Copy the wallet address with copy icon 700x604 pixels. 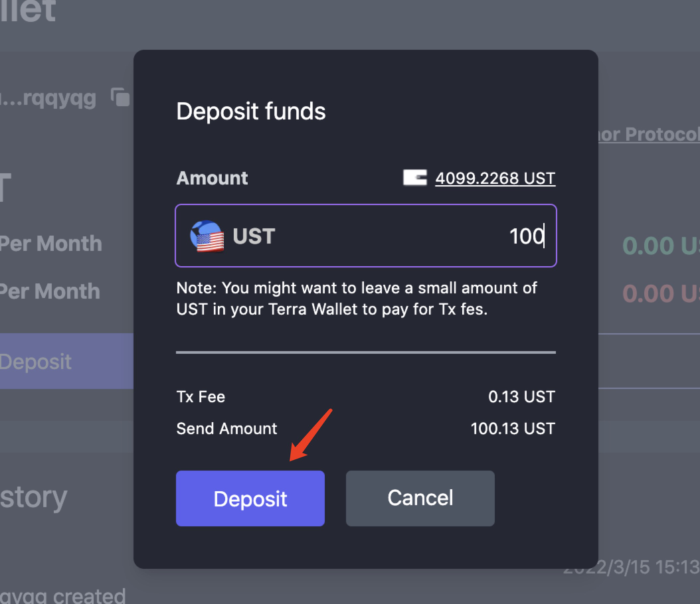(121, 98)
